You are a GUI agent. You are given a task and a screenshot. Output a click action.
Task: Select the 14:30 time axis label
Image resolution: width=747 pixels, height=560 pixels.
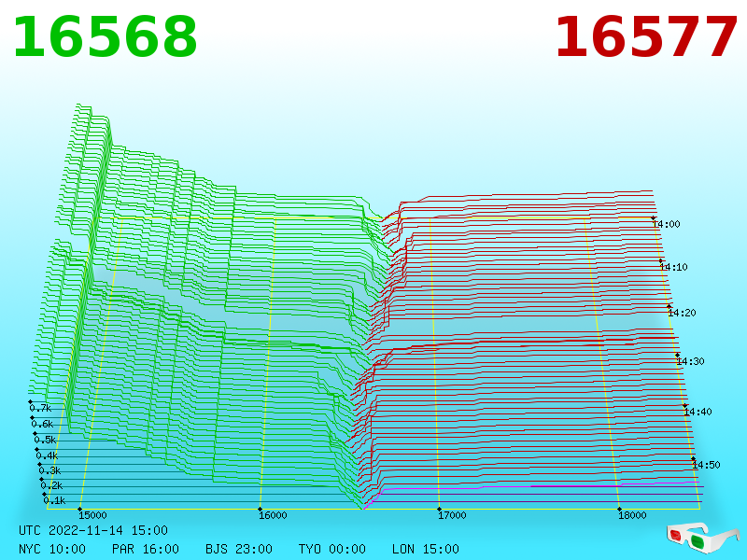tap(690, 361)
